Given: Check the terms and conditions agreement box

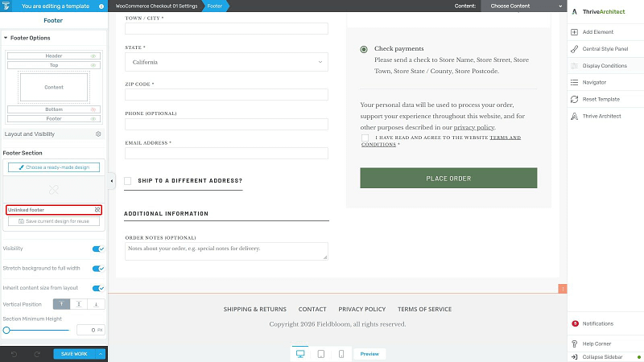Looking at the screenshot, I should (x=365, y=138).
